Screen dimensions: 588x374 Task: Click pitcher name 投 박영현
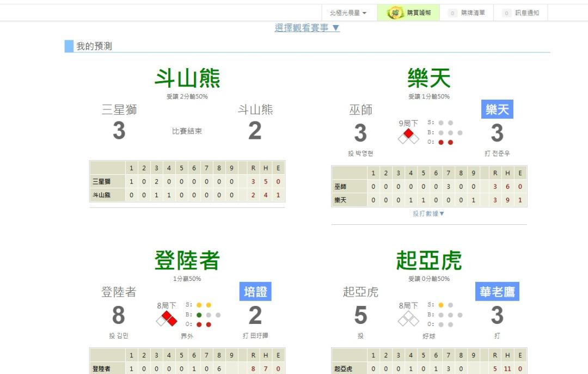coord(360,153)
